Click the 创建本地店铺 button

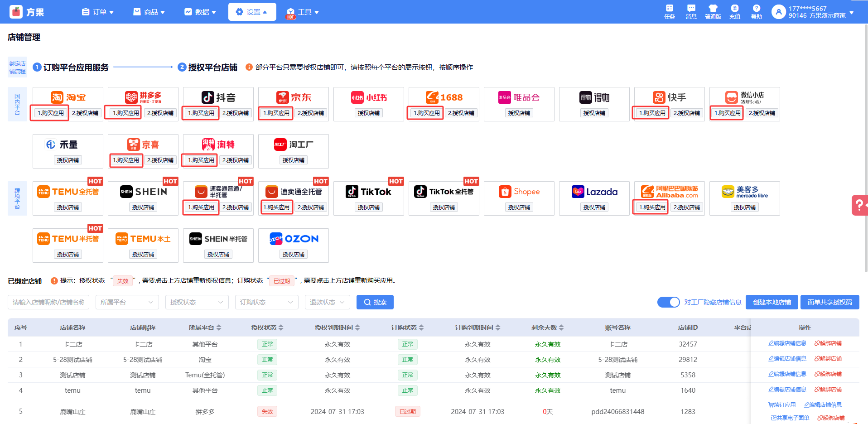772,302
